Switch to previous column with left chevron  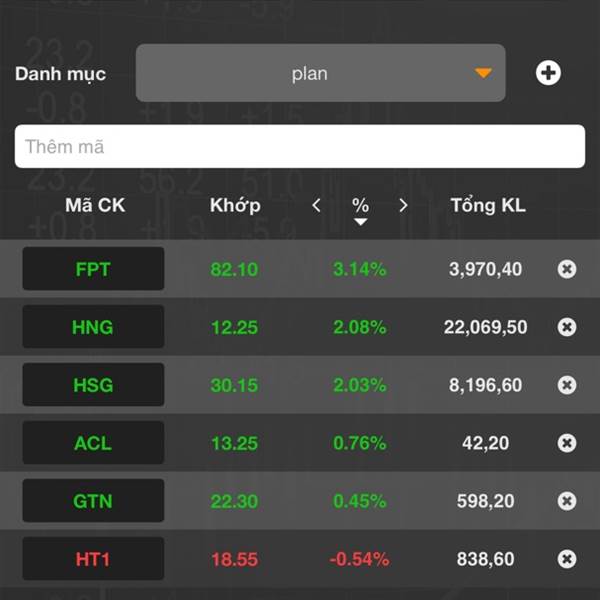point(316,205)
